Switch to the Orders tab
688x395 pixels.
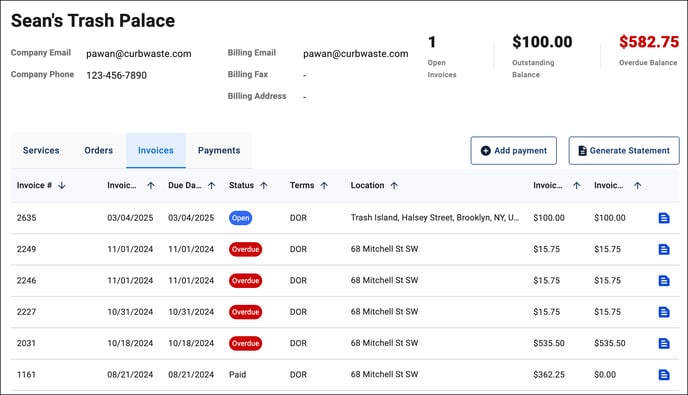pos(98,151)
